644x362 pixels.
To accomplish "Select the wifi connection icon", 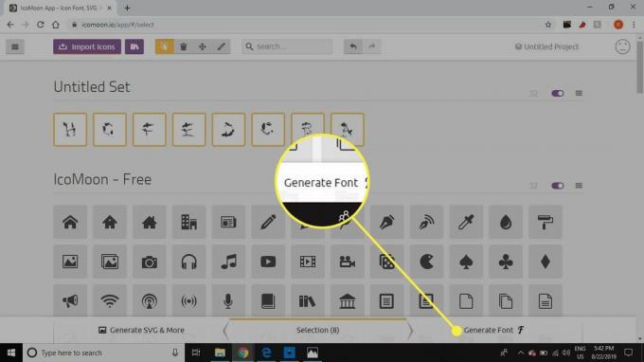I will (110, 301).
